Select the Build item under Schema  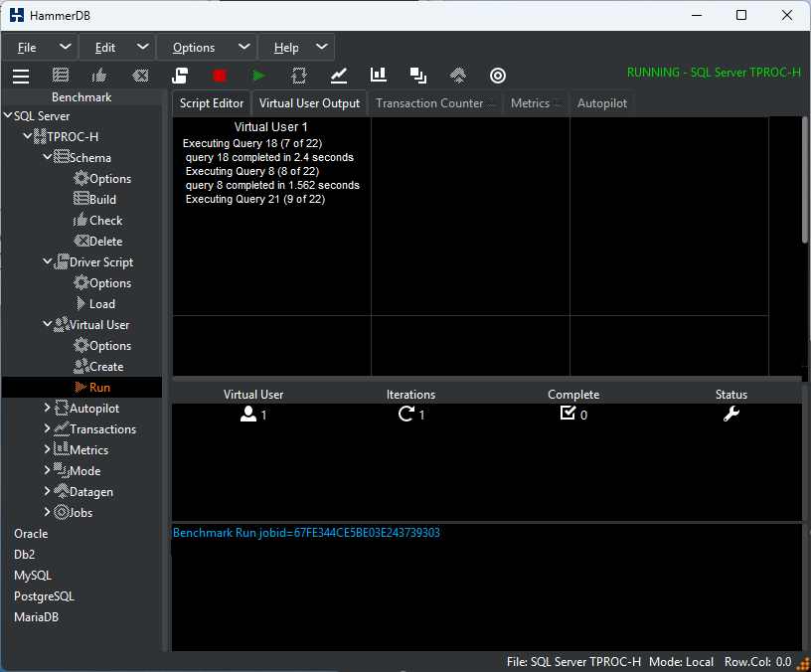(103, 200)
